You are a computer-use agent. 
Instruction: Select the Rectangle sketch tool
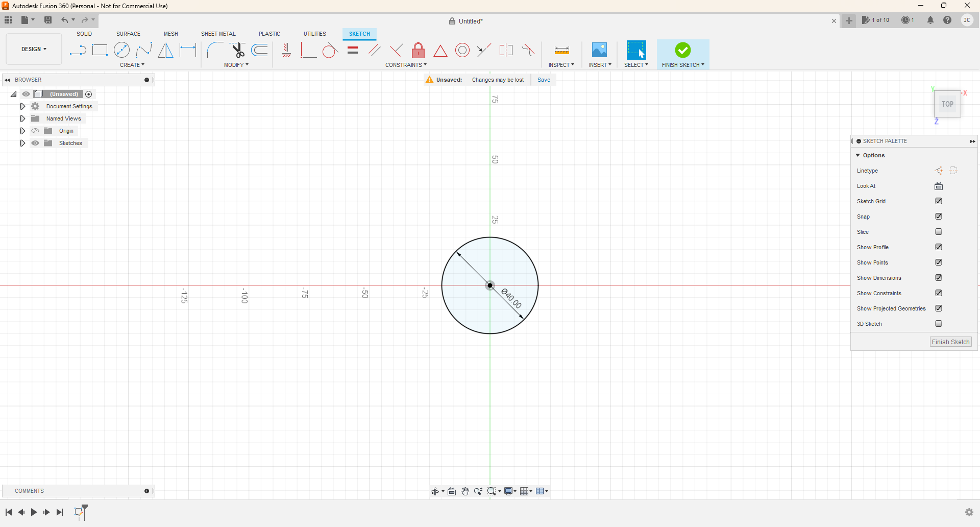100,50
